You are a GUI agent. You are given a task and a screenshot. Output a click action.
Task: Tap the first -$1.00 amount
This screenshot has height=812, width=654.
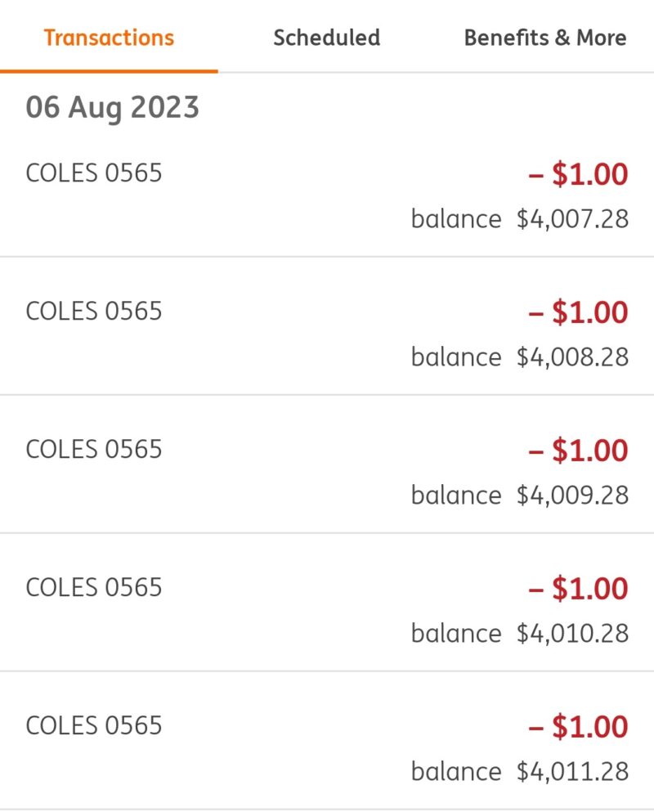click(579, 174)
